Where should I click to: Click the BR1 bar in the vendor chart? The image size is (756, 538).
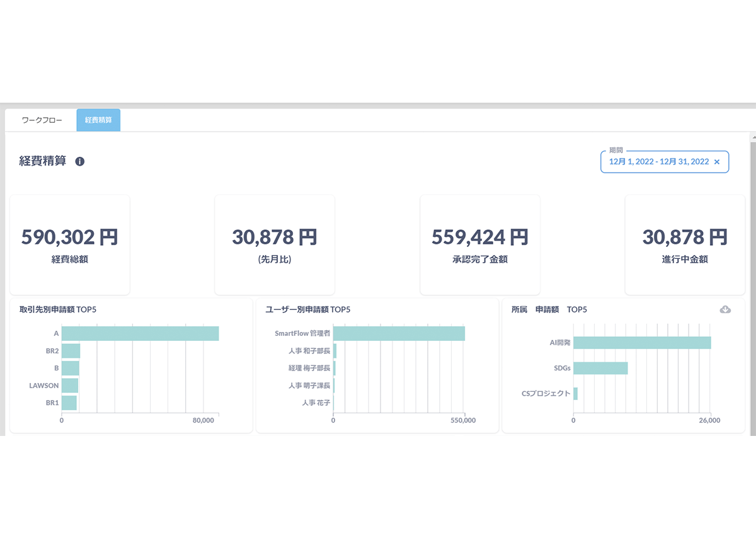(69, 403)
